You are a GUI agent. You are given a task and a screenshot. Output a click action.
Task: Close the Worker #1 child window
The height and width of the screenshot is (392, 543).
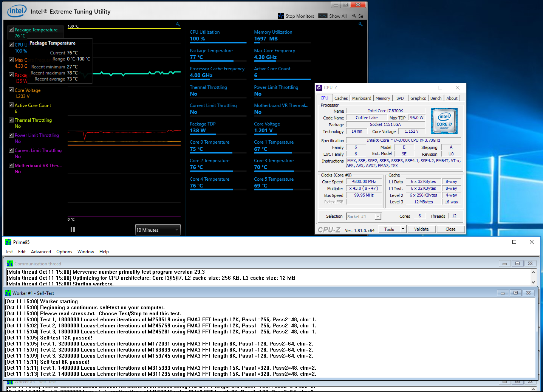528,293
